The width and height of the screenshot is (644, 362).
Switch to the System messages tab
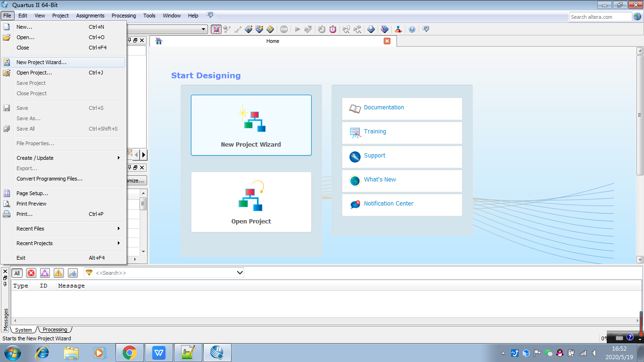24,329
